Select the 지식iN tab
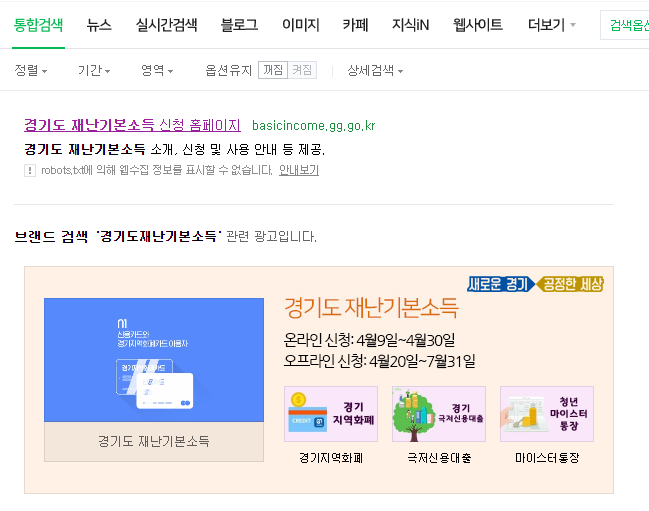This screenshot has height=511, width=649. (x=410, y=25)
